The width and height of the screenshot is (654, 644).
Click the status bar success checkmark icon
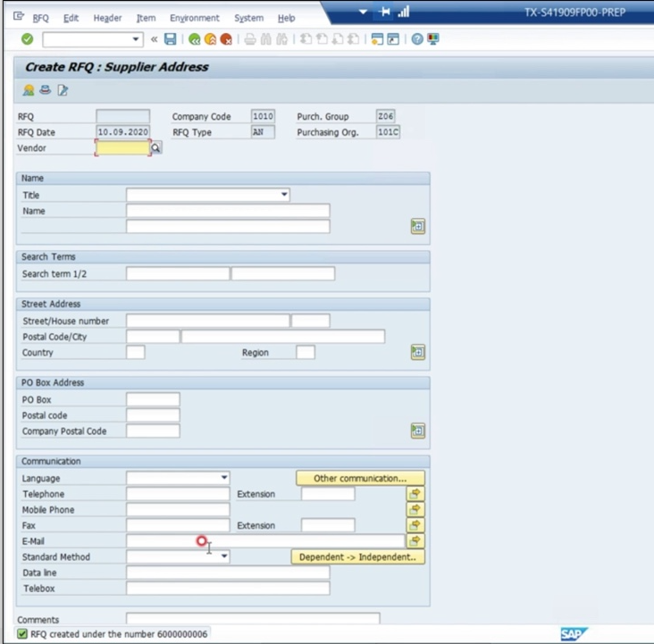tap(22, 634)
